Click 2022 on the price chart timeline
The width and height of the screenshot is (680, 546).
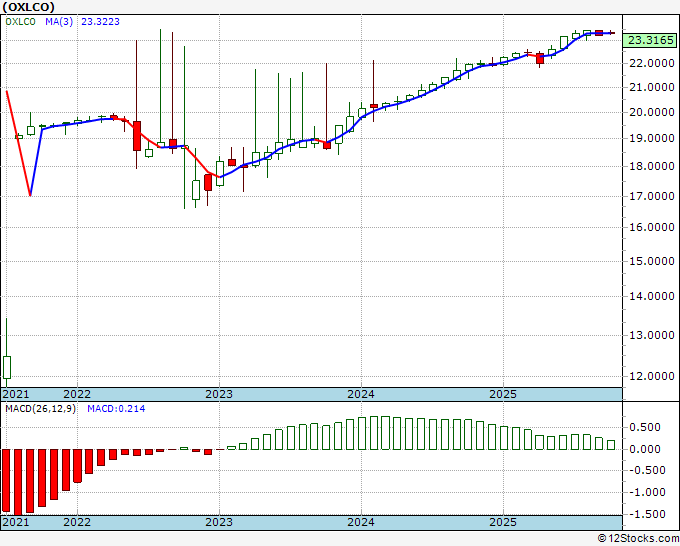pos(77,394)
